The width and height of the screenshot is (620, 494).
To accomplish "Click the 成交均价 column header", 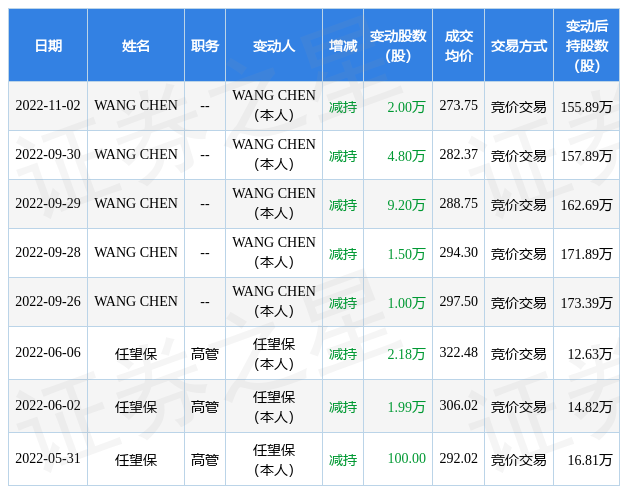I will coord(459,46).
